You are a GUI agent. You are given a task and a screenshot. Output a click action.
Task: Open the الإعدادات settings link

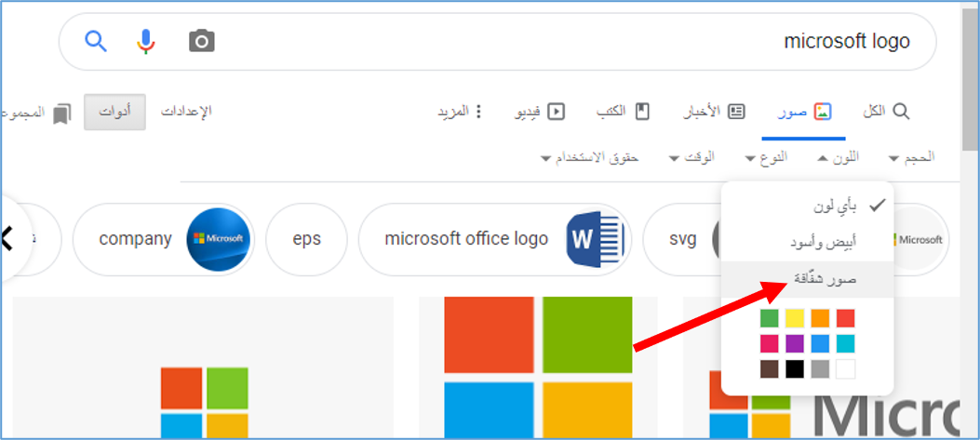pos(186,112)
